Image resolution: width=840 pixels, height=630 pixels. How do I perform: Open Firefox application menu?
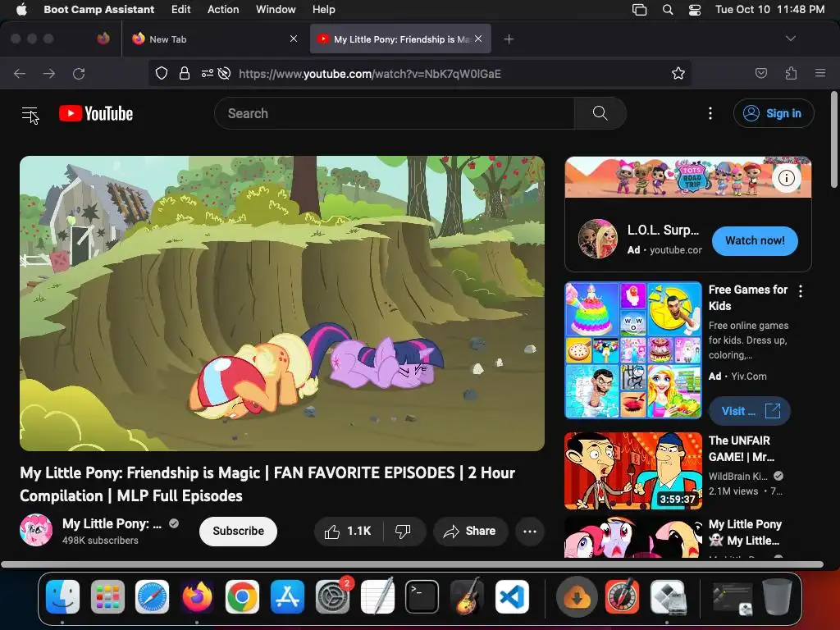[x=820, y=73]
